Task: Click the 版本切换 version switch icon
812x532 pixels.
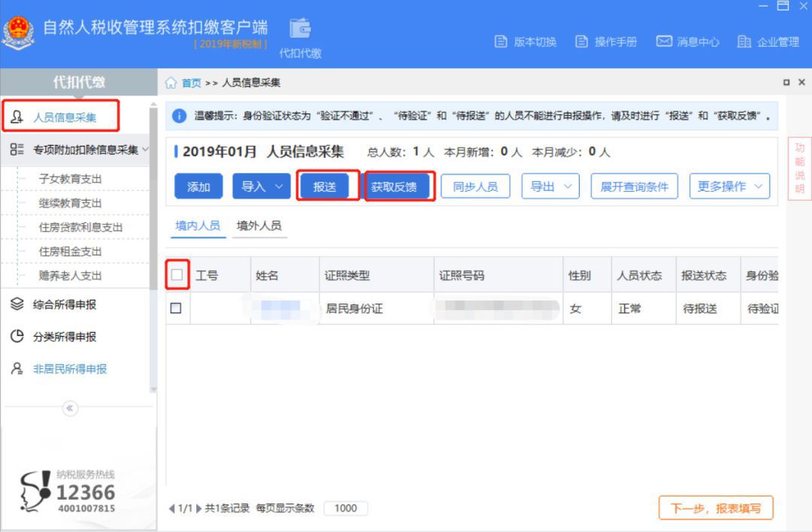Action: coord(501,43)
